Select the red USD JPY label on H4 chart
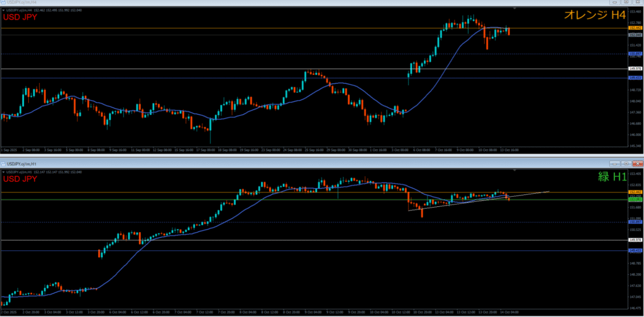 (x=19, y=18)
